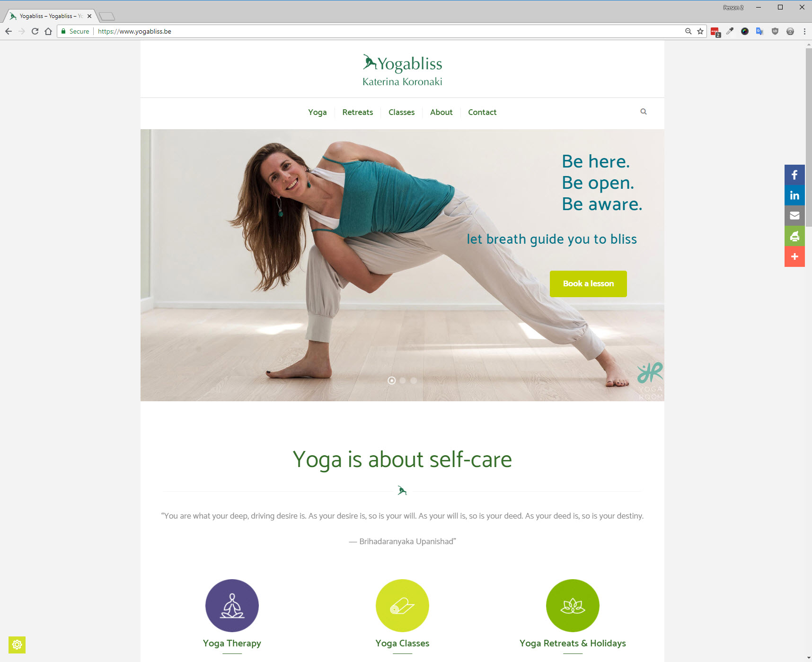
Task: Share page via Facebook sidebar icon
Action: coord(794,175)
